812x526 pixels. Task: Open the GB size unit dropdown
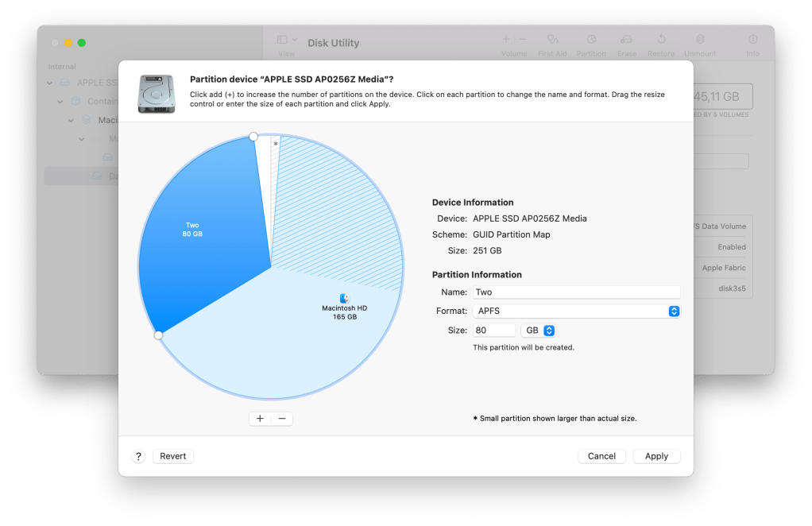[538, 331]
